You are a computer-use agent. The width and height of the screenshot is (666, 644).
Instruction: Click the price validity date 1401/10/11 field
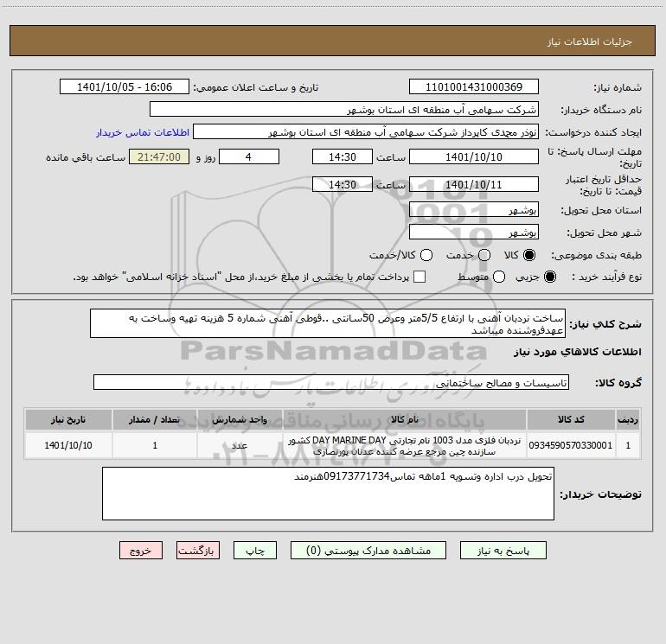pos(474,184)
